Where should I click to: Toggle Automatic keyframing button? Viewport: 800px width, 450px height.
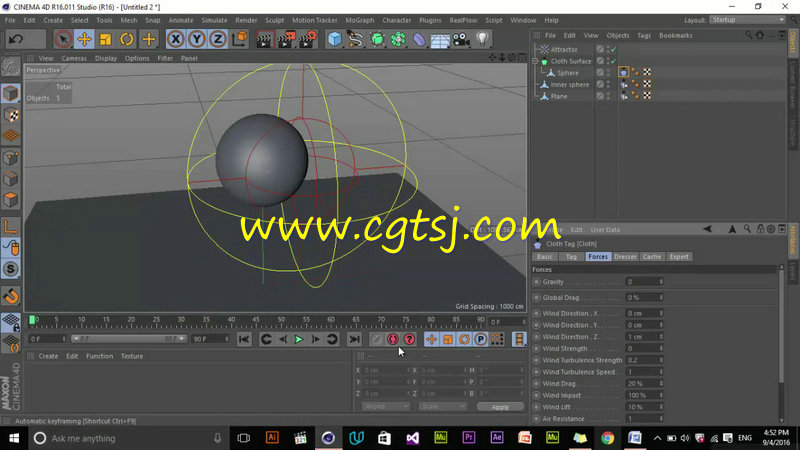pos(393,339)
